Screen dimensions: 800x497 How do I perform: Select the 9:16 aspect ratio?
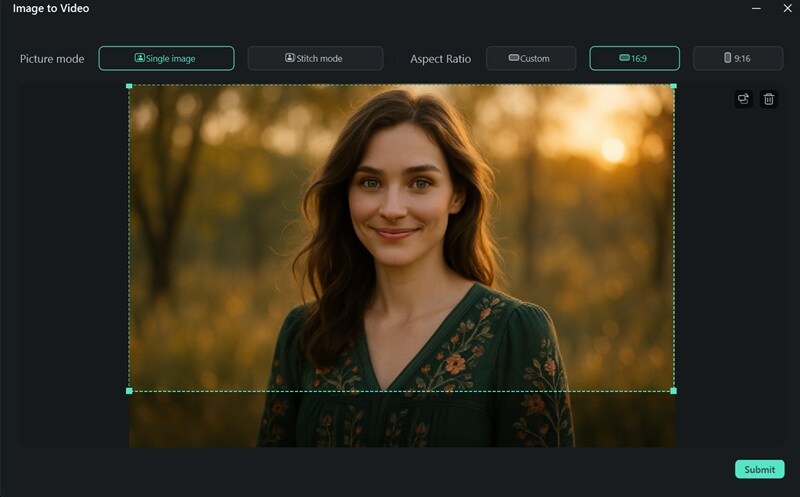(738, 58)
